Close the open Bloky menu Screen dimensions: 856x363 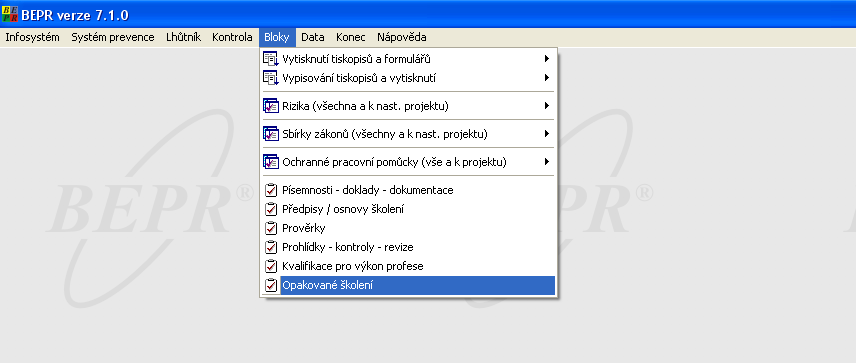click(277, 38)
